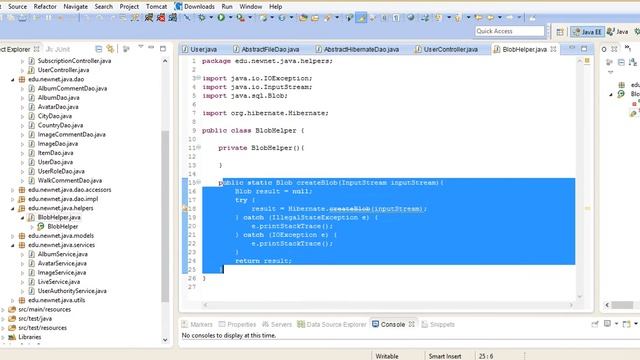The width and height of the screenshot is (640, 360).
Task: Open the Debug button dropdown arrow
Action: click(x=211, y=18)
